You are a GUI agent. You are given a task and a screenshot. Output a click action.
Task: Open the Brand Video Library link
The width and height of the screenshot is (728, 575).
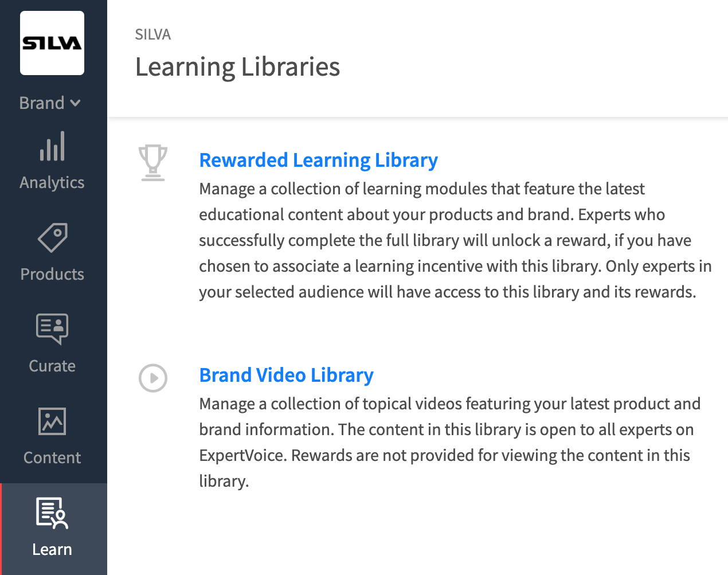coord(286,375)
